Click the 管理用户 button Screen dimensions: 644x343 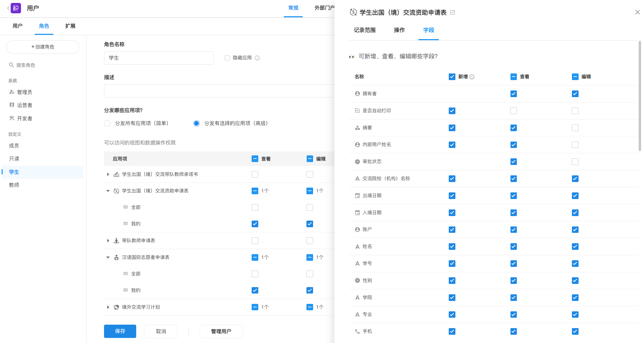point(221,331)
